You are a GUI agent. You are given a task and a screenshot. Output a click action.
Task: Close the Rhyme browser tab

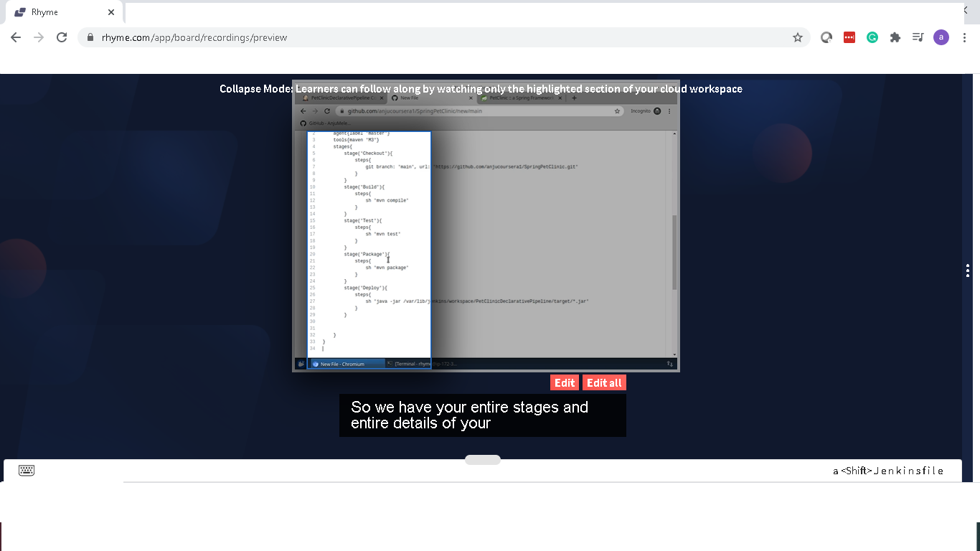tap(111, 12)
